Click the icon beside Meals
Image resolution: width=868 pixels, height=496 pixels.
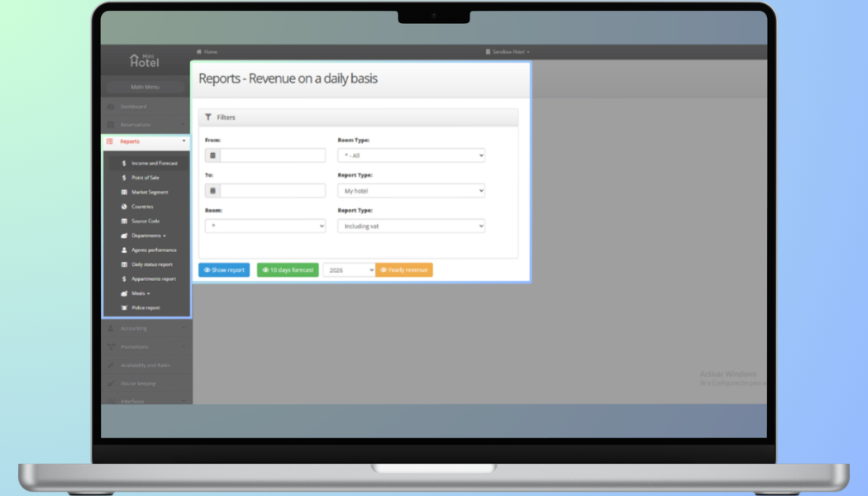pyautogui.click(x=124, y=293)
